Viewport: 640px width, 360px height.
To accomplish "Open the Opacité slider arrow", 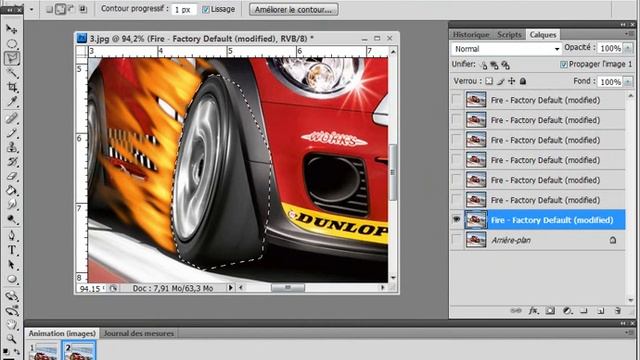I will pos(628,48).
